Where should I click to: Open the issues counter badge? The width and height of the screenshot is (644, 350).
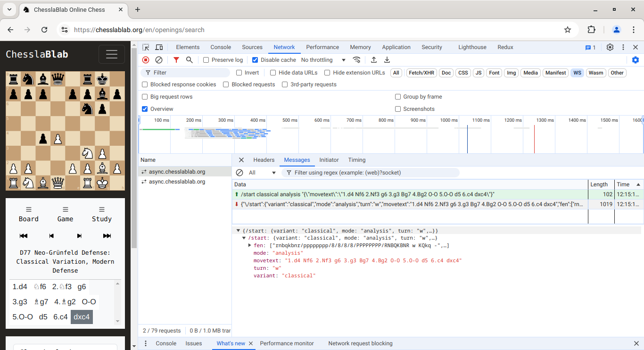[591, 47]
